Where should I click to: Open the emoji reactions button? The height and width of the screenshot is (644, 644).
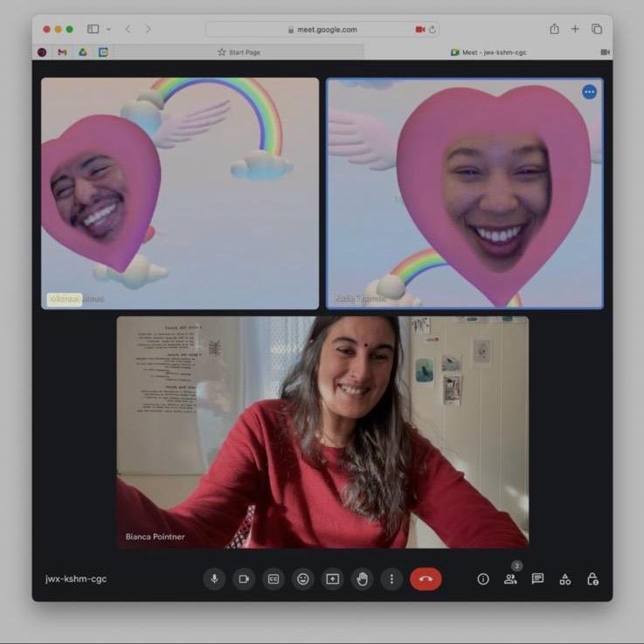point(302,578)
